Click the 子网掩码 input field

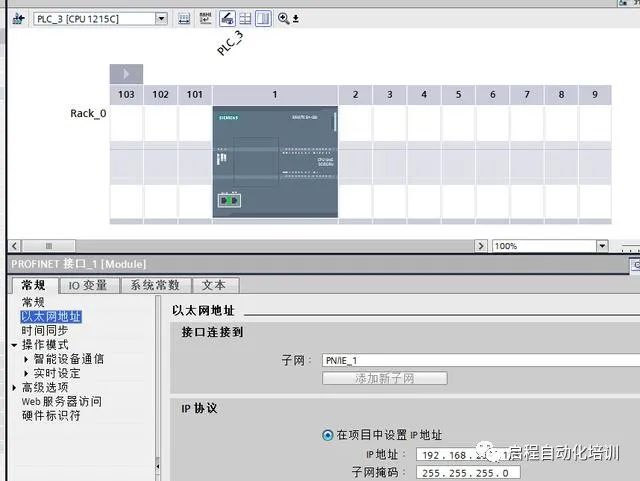click(468, 473)
